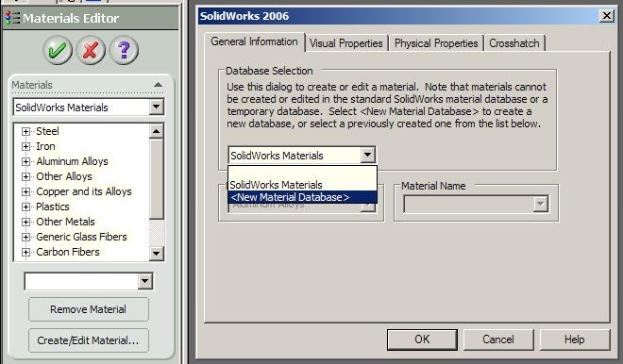
Task: Click the material tree scroll down arrow
Action: coord(157,254)
